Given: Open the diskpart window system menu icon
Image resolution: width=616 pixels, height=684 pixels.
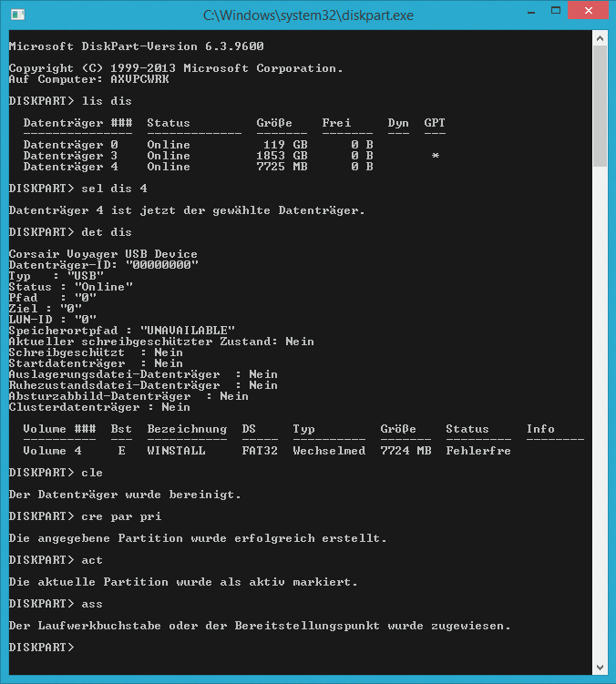Looking at the screenshot, I should click(x=17, y=15).
